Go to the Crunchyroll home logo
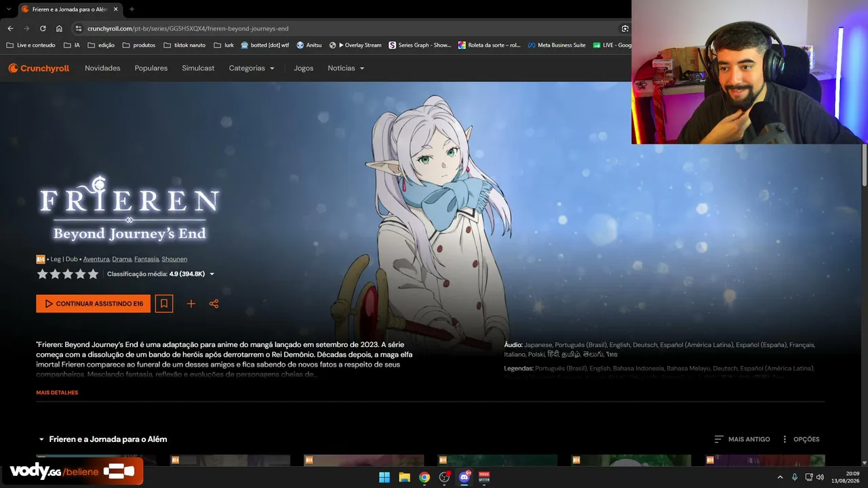 point(39,68)
